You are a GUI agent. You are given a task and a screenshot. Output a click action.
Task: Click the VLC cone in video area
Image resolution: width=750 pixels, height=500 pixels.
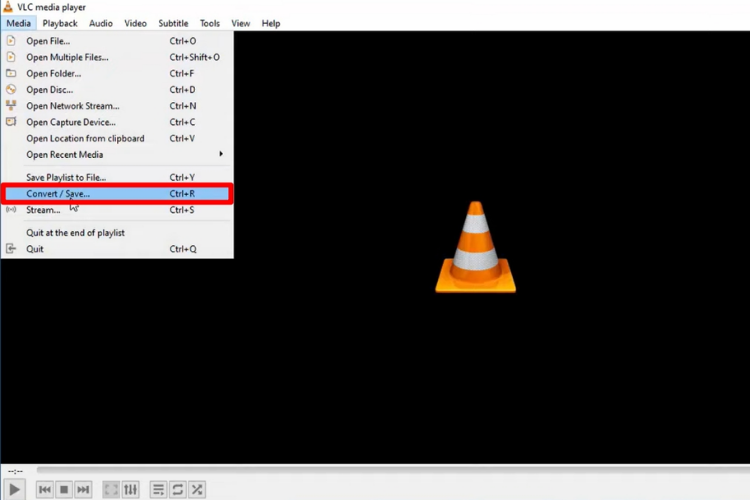click(x=475, y=247)
